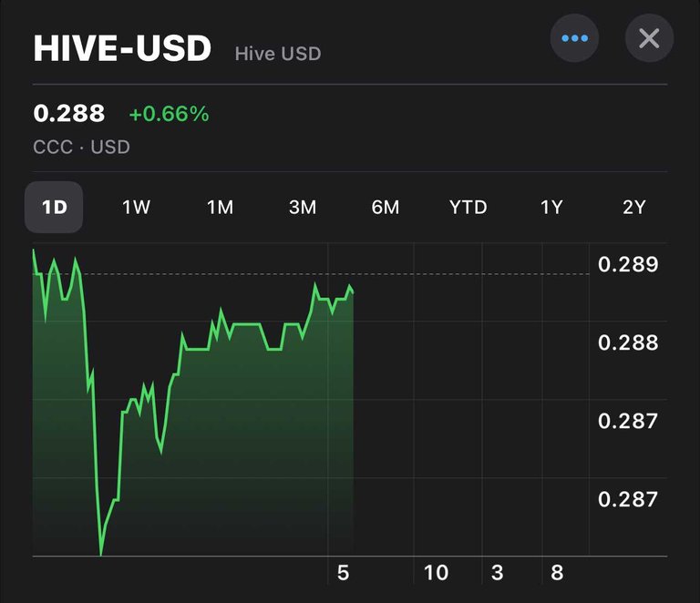Screen dimensions: 700x603
Task: Open the more options ellipsis menu
Action: [x=574, y=38]
